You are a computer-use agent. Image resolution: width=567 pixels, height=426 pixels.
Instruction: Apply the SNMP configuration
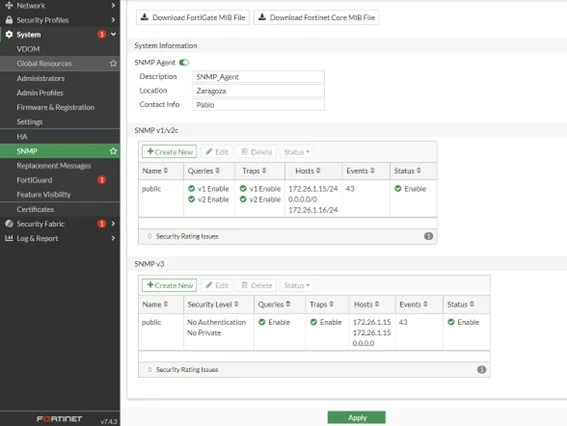click(357, 418)
